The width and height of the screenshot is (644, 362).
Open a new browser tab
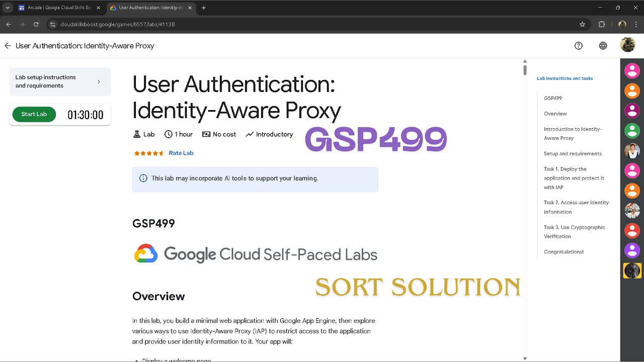(x=203, y=8)
